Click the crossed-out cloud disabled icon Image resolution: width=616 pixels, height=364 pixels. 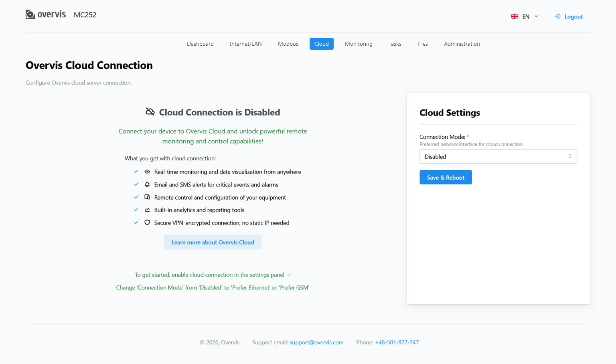(150, 112)
